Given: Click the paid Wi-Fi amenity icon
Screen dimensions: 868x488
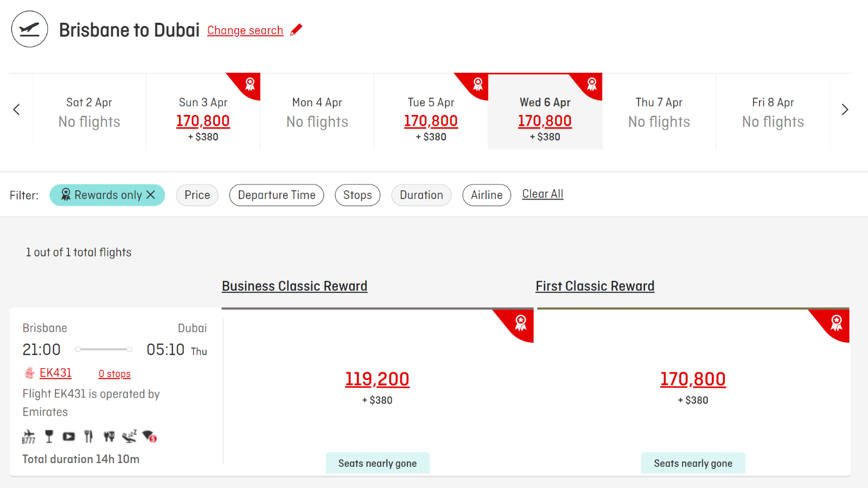Looking at the screenshot, I should [149, 436].
